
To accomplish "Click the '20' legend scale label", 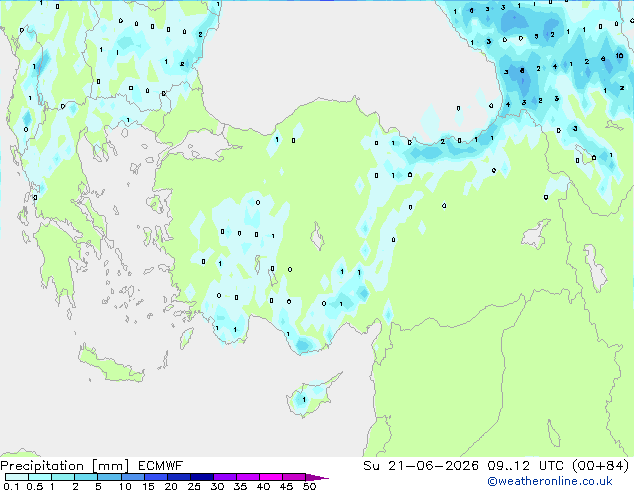I will pyautogui.click(x=171, y=486).
